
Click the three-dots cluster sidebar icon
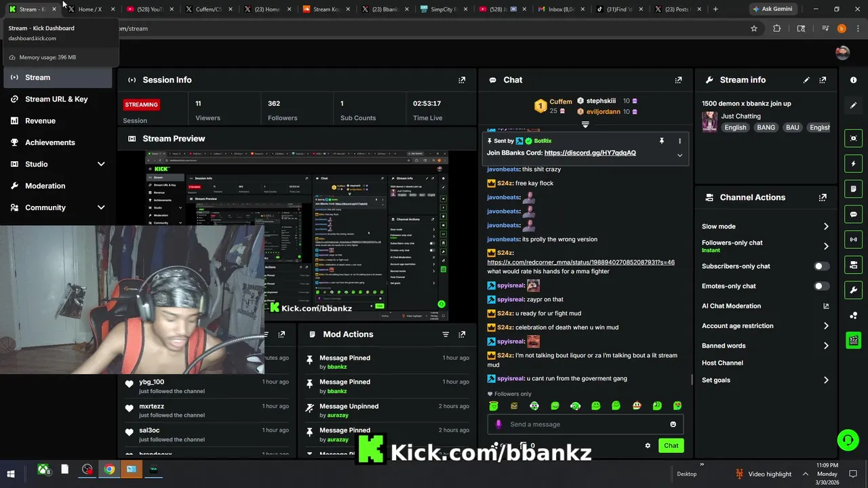click(853, 315)
